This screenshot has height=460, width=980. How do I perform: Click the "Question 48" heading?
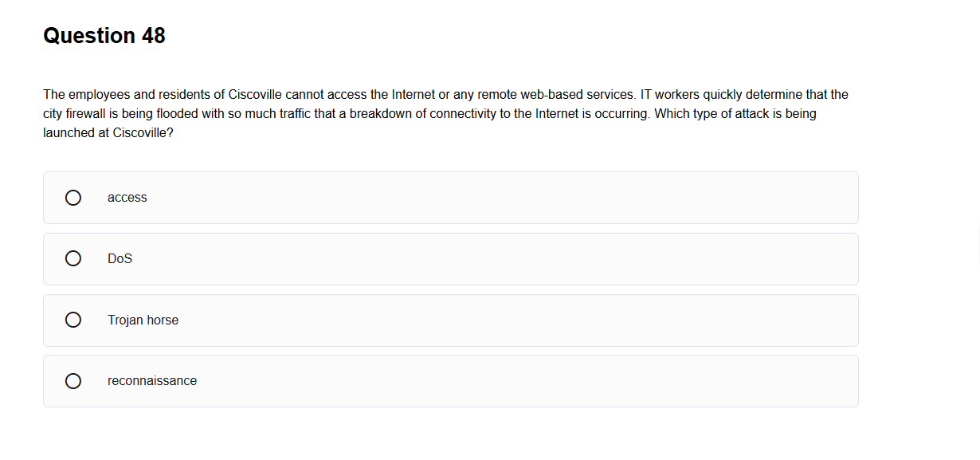coord(104,36)
